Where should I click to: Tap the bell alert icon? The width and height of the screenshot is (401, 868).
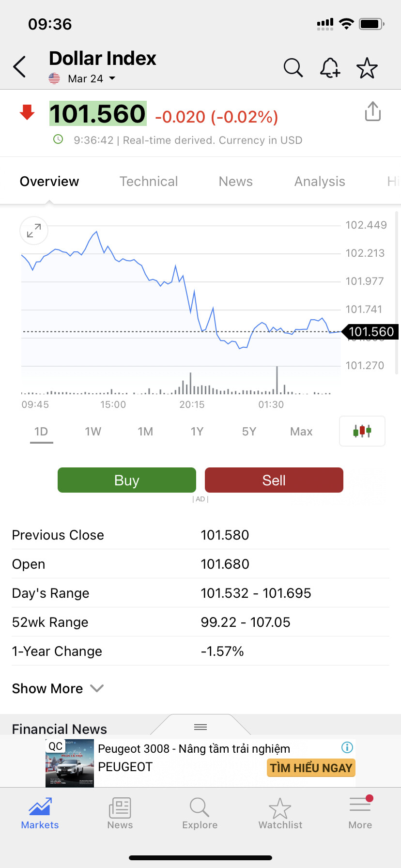[x=330, y=68]
